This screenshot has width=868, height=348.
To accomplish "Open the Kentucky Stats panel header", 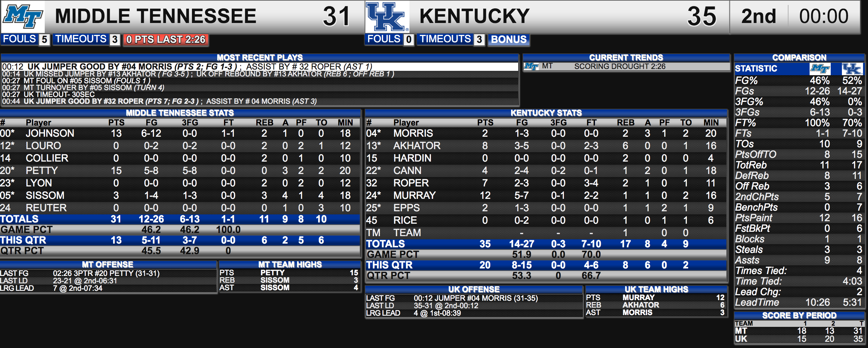I will point(546,113).
